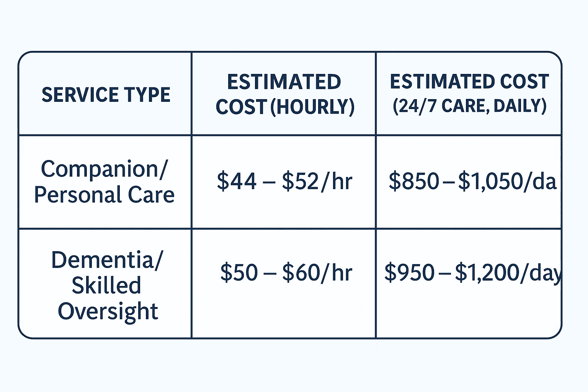The height and width of the screenshot is (392, 588).
Task: Click the word Oversight
Action: point(108,311)
